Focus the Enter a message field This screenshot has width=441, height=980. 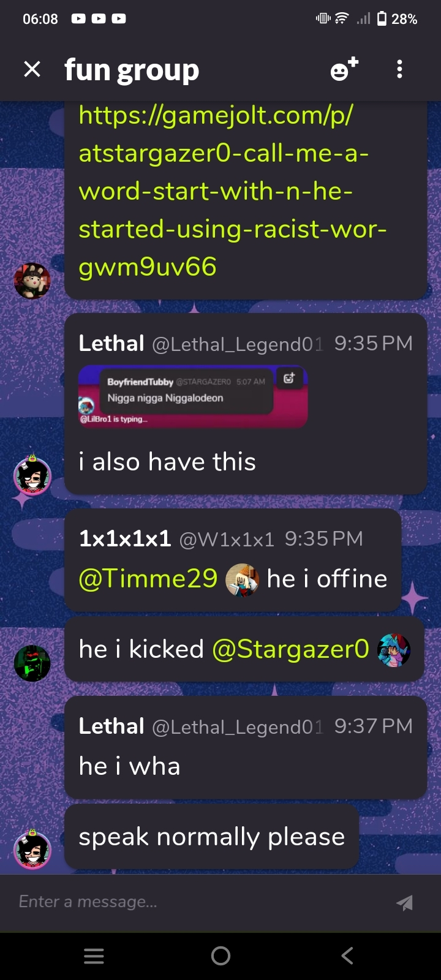[202, 902]
